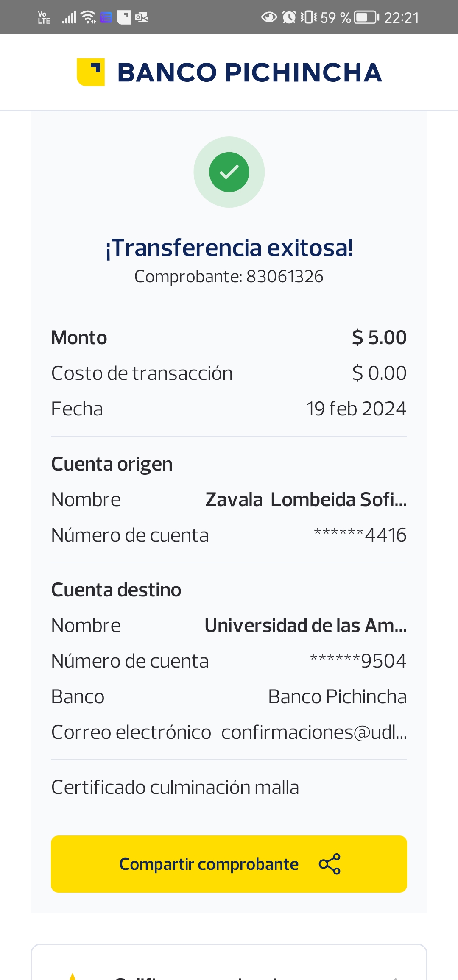Tap the battery icon in status bar
458x980 pixels.
[366, 17]
